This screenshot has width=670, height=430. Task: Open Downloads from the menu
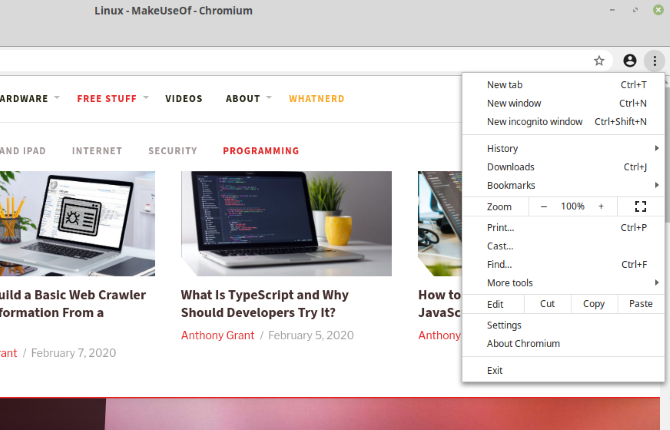(x=563, y=167)
